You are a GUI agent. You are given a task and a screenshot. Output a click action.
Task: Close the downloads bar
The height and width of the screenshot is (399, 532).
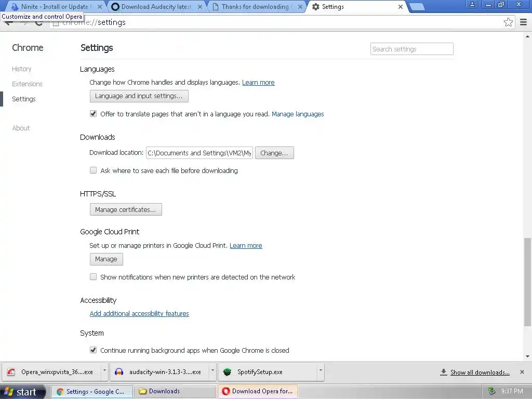tap(522, 372)
